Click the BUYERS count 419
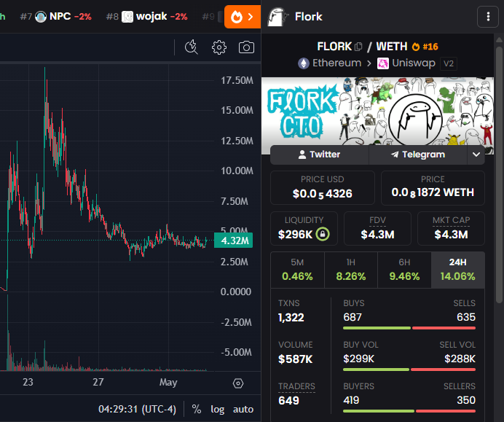Viewport: 504px width, 422px height. pos(351,400)
